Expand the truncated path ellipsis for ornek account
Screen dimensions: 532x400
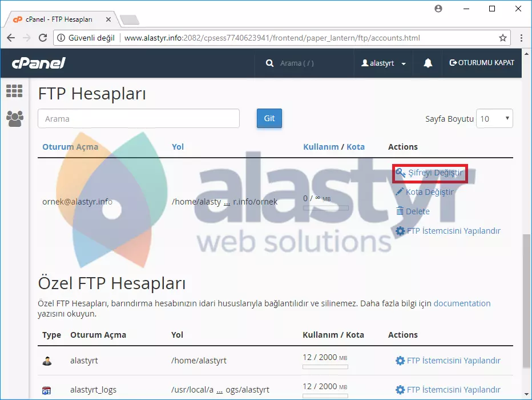click(227, 202)
